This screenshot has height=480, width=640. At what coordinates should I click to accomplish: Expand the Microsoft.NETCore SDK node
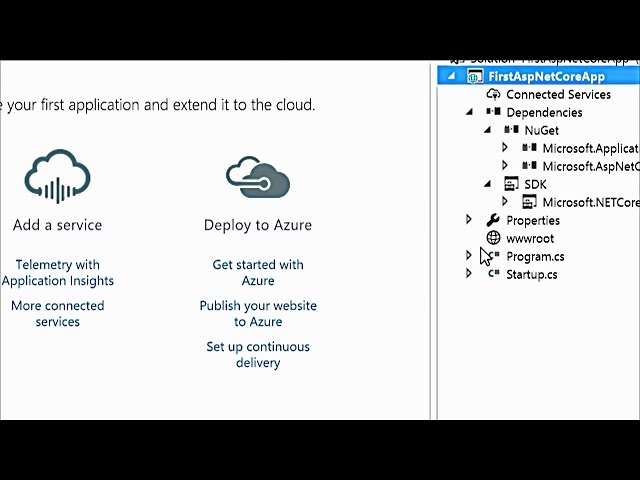click(x=505, y=201)
